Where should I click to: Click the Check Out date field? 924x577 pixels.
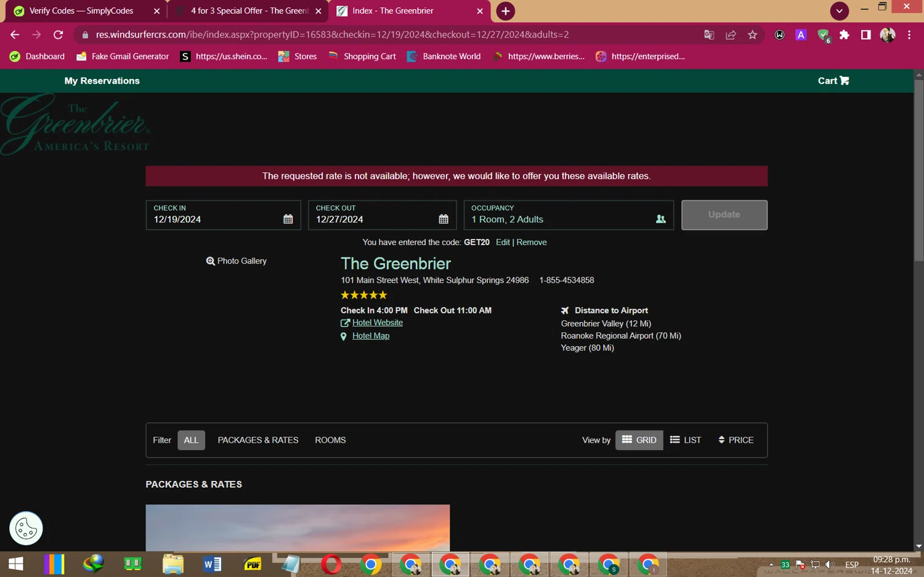click(x=382, y=215)
